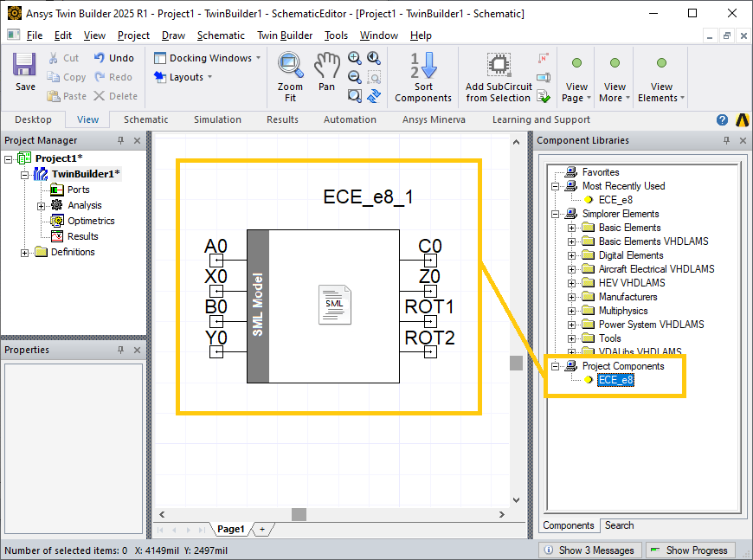Click Show Progress button
This screenshot has width=753, height=560.
(x=691, y=550)
